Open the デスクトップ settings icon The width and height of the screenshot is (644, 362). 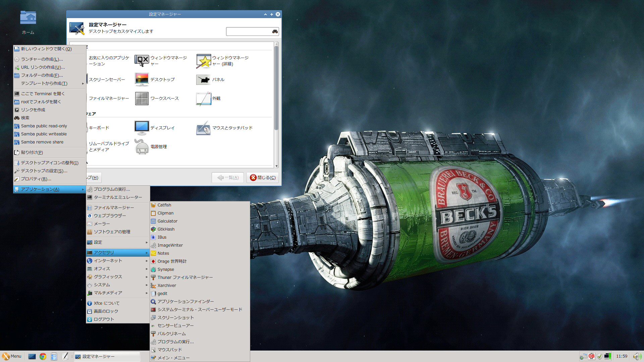click(142, 79)
